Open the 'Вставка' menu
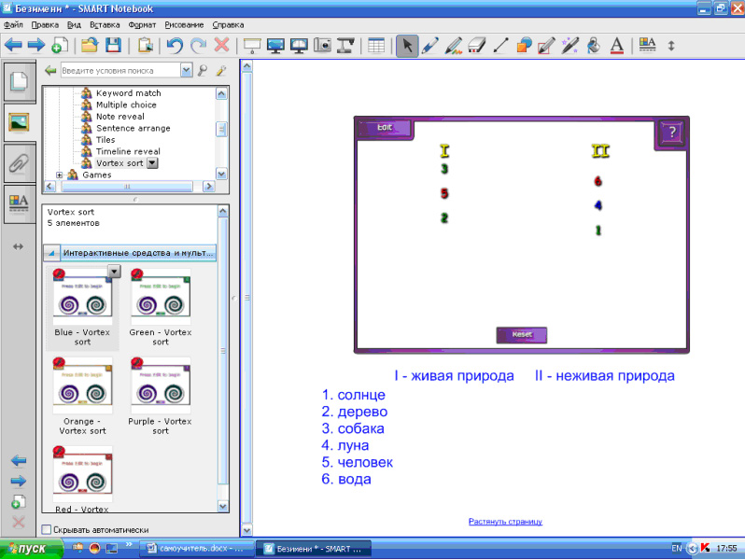This screenshot has height=560, width=745. click(105, 24)
